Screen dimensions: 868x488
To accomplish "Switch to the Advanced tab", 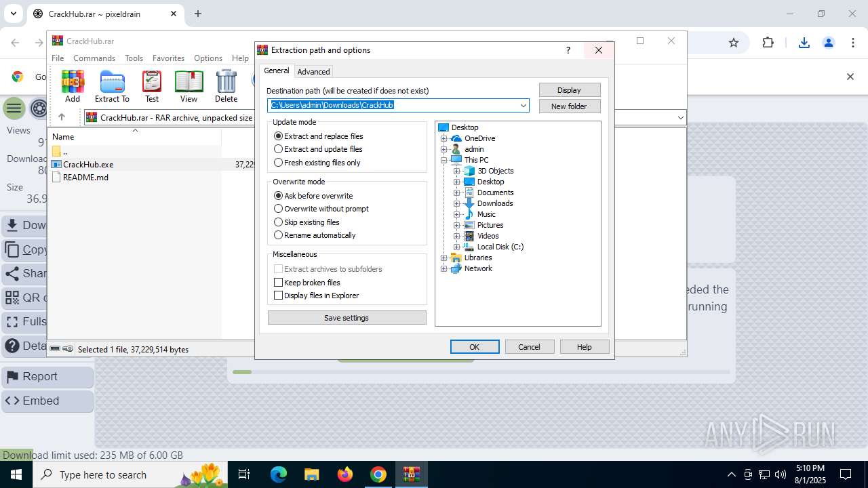I will [313, 72].
